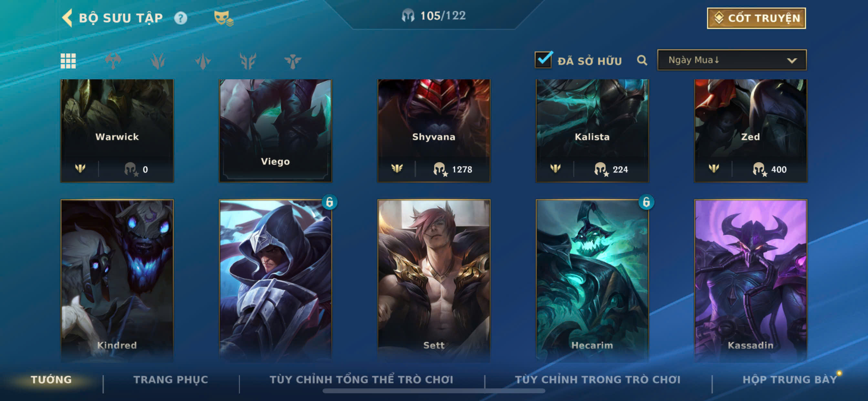Click the lock badge on Hecarim card
This screenshot has width=868, height=401.
646,202
